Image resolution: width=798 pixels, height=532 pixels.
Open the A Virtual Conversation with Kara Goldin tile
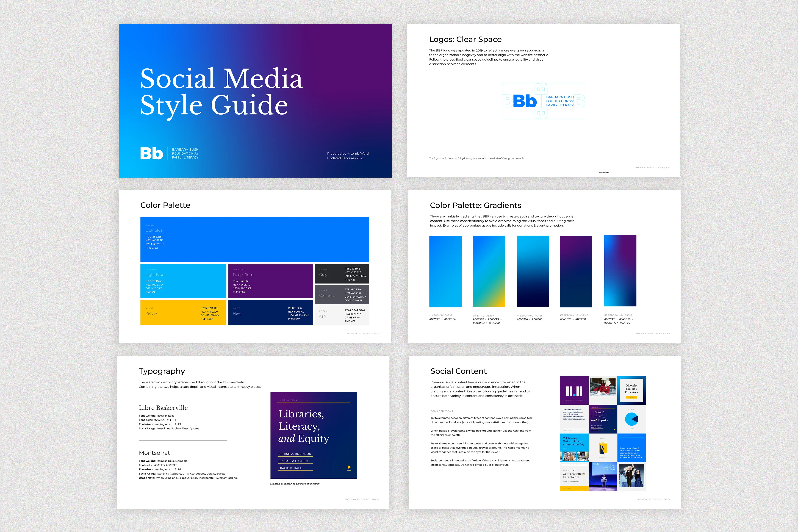pos(574,477)
